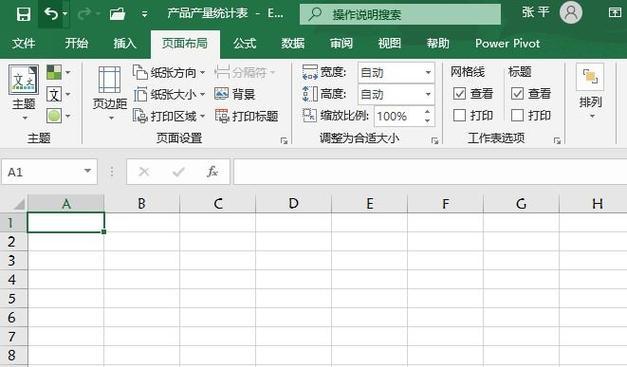Switch to the 数据 tab

(x=293, y=43)
